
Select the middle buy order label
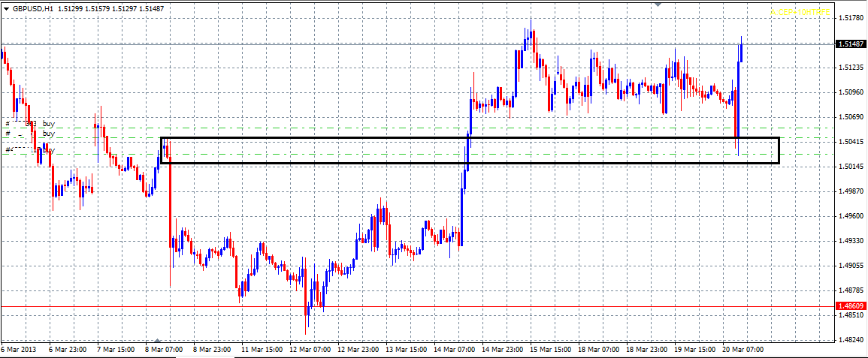point(48,134)
